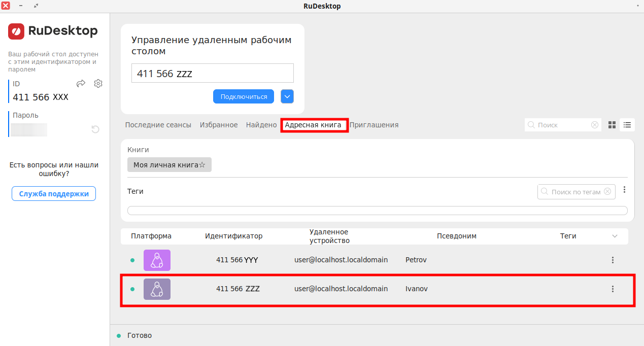Viewport: 644px width, 346px height.
Task: Minimize the RuDesktop window
Action: 21,6
